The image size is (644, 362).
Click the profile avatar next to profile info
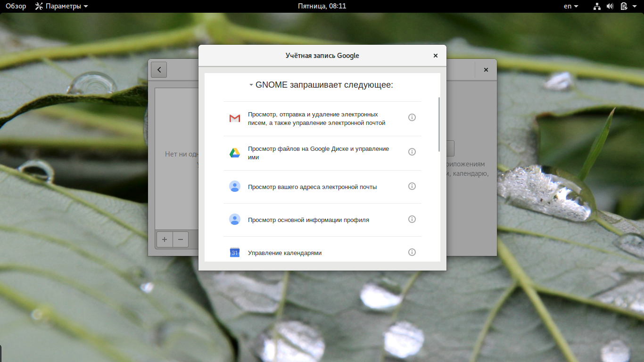pos(235,220)
